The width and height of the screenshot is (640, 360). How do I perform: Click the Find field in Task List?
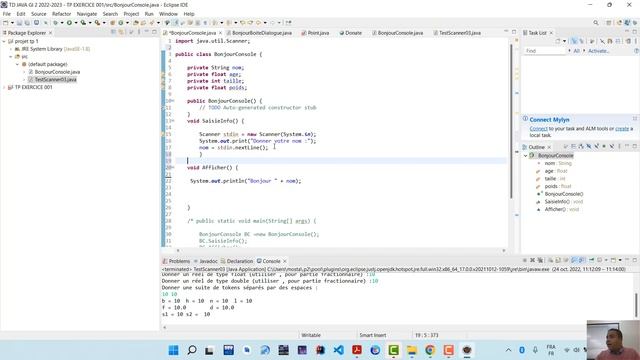[545, 51]
